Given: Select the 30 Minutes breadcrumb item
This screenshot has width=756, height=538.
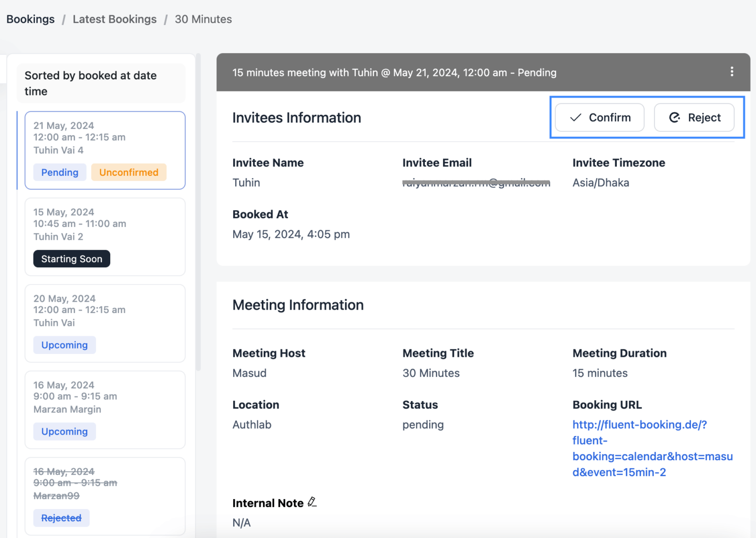Looking at the screenshot, I should 203,19.
